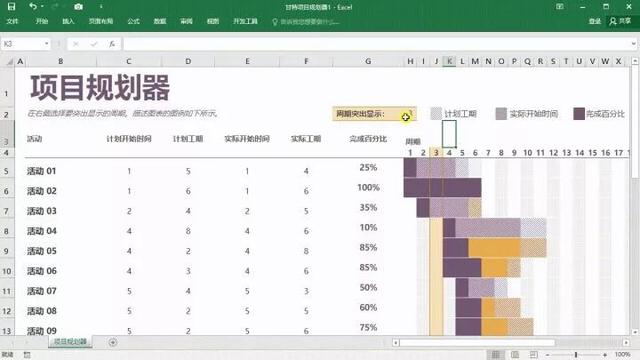Click the 实际工期 column heading

[x=306, y=139]
